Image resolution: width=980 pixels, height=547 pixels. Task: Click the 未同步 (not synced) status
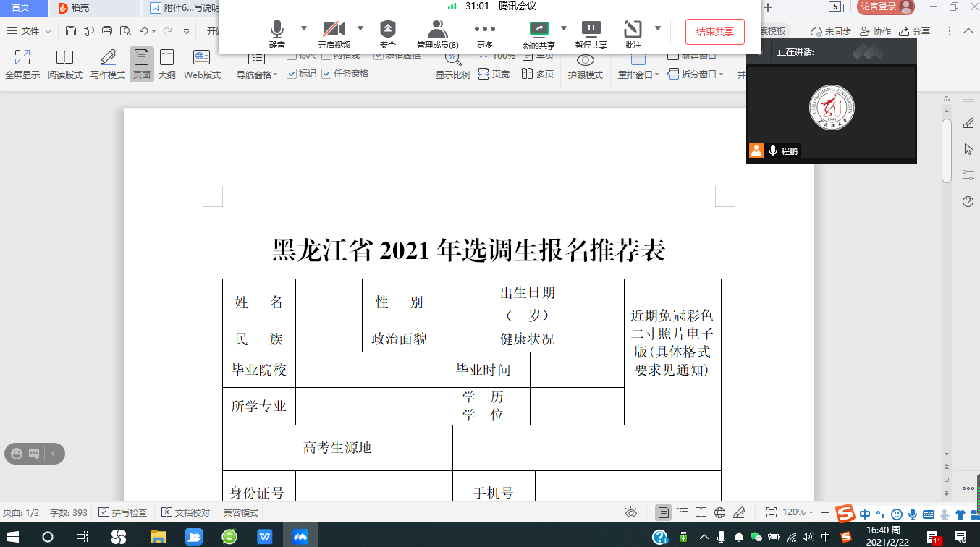pyautogui.click(x=831, y=32)
